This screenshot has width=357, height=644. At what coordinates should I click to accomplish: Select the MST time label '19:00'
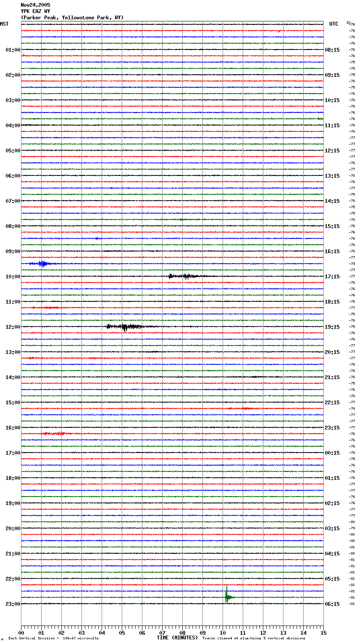(13, 503)
